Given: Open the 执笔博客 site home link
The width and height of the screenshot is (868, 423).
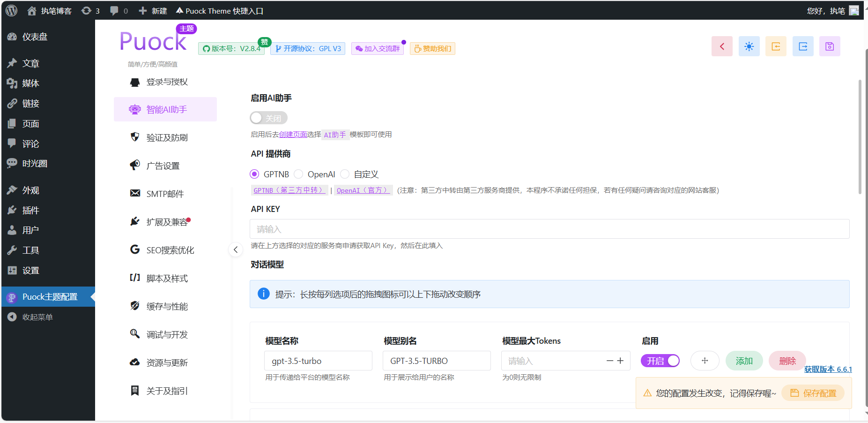Looking at the screenshot, I should pos(49,11).
